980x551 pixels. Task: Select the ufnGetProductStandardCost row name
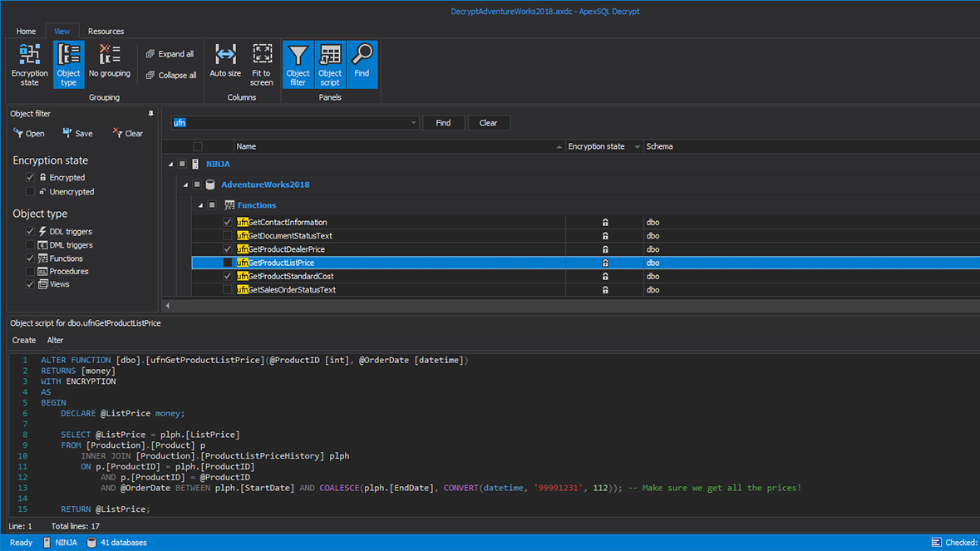(x=286, y=276)
